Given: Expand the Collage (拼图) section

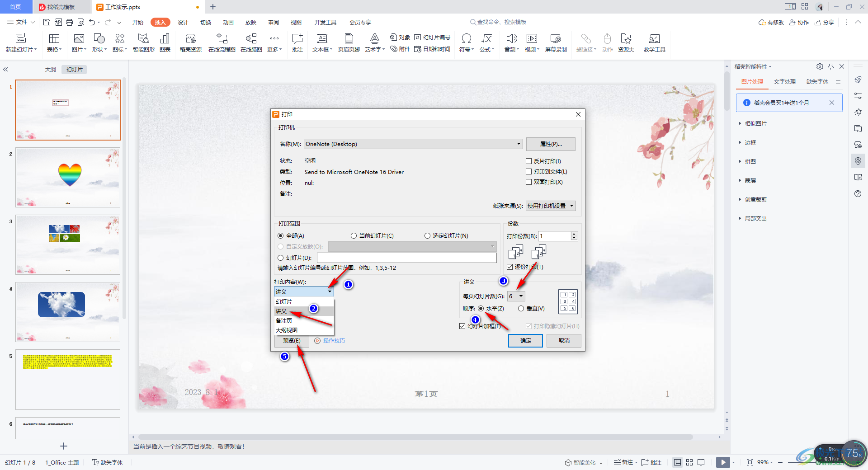Looking at the screenshot, I should tap(750, 161).
